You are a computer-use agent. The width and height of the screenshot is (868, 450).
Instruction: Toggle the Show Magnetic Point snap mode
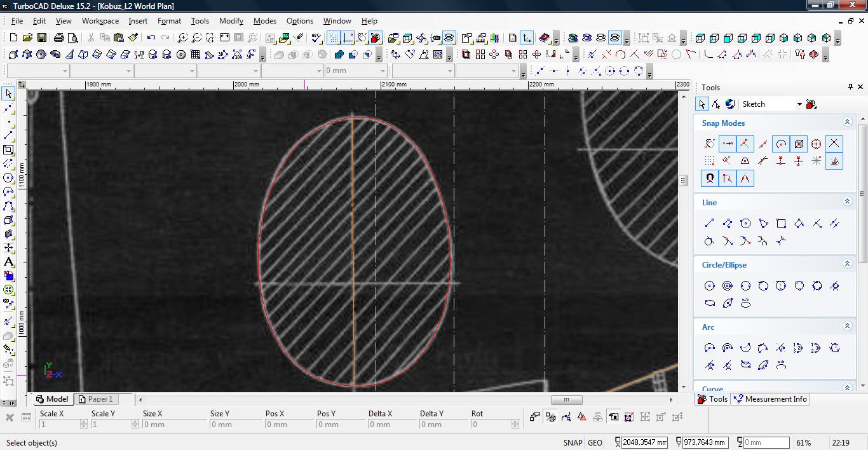[x=710, y=179]
